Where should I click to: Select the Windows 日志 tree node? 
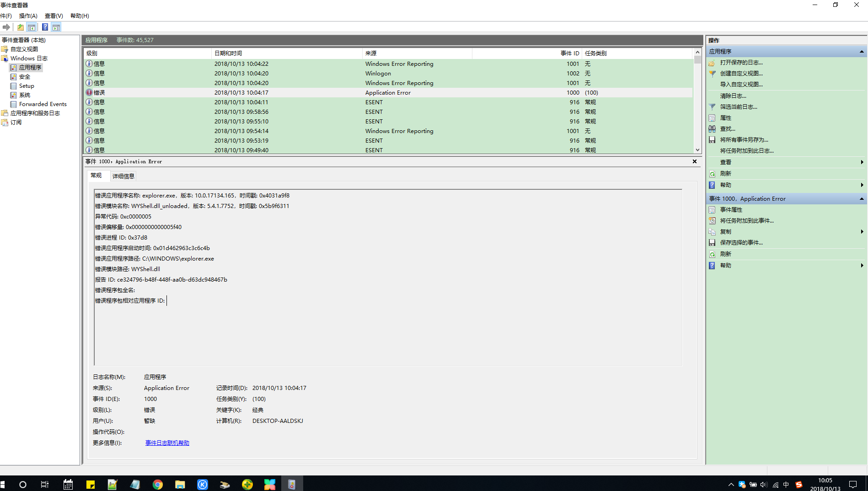point(29,59)
